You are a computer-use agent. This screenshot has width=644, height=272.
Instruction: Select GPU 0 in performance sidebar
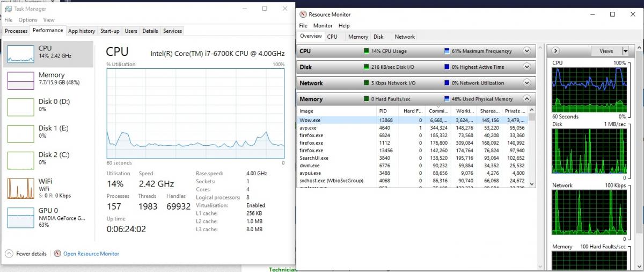coord(48,217)
